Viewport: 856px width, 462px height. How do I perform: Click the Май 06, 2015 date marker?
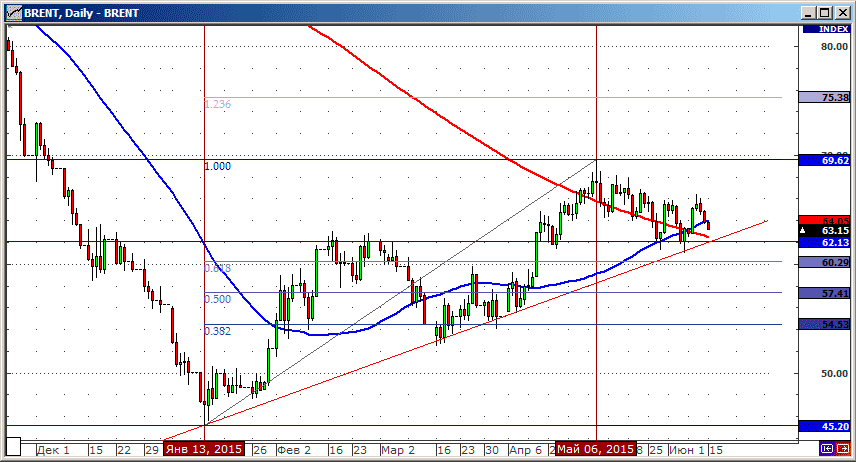596,449
